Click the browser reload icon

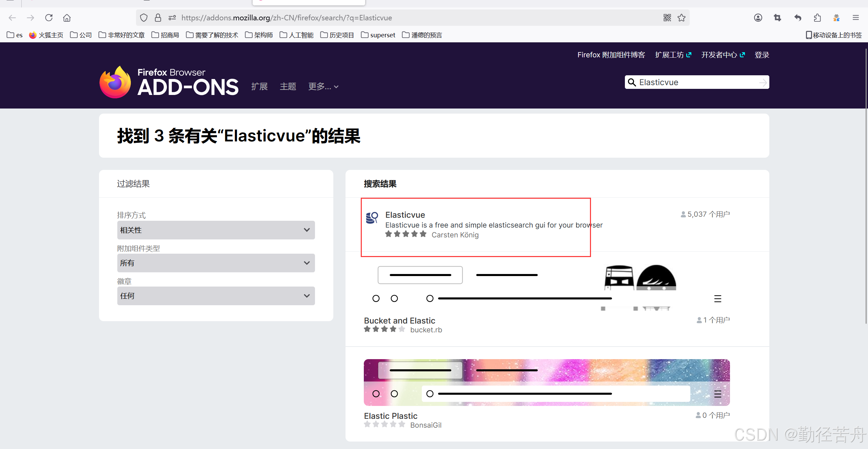[x=49, y=18]
